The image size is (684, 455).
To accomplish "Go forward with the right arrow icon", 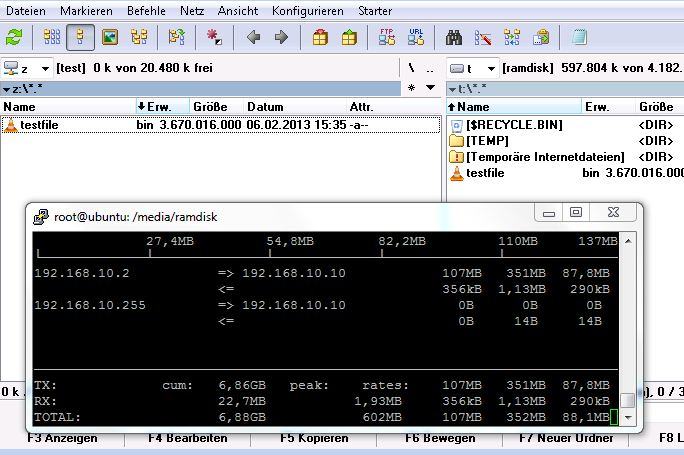I will [281, 37].
